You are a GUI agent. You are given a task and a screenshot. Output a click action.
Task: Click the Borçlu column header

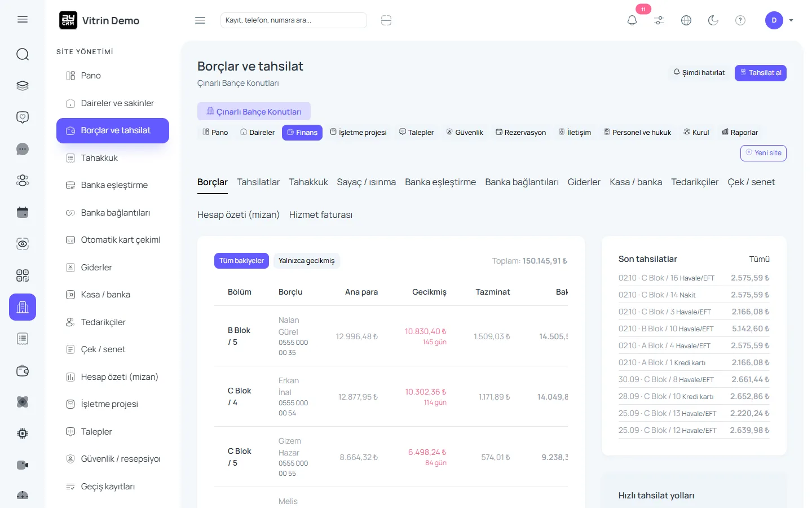click(290, 292)
